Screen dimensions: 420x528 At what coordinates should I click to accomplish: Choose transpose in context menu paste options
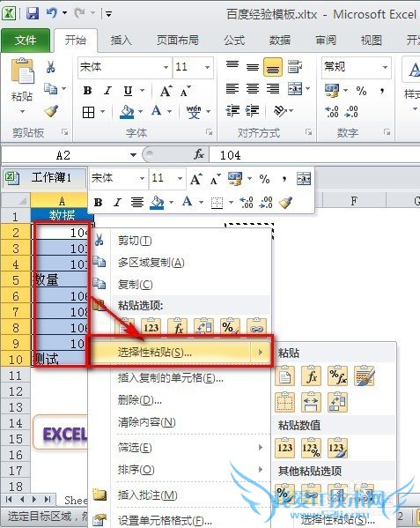pos(204,327)
